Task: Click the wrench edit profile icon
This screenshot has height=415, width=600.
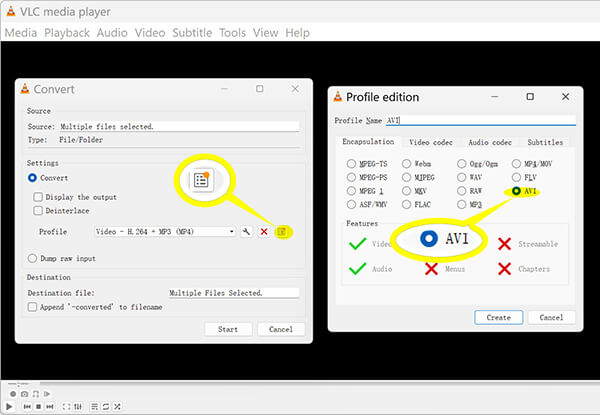Action: 246,232
